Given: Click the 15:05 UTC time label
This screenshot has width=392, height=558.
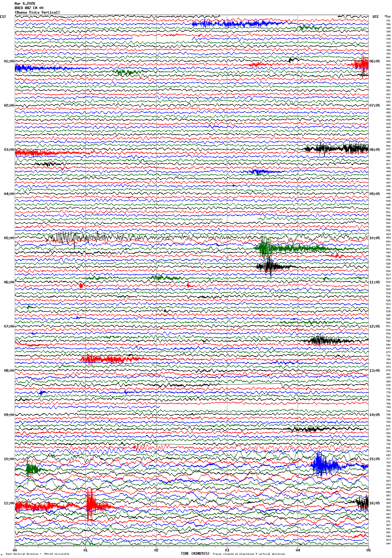Looking at the screenshot, I should pos(375,459).
